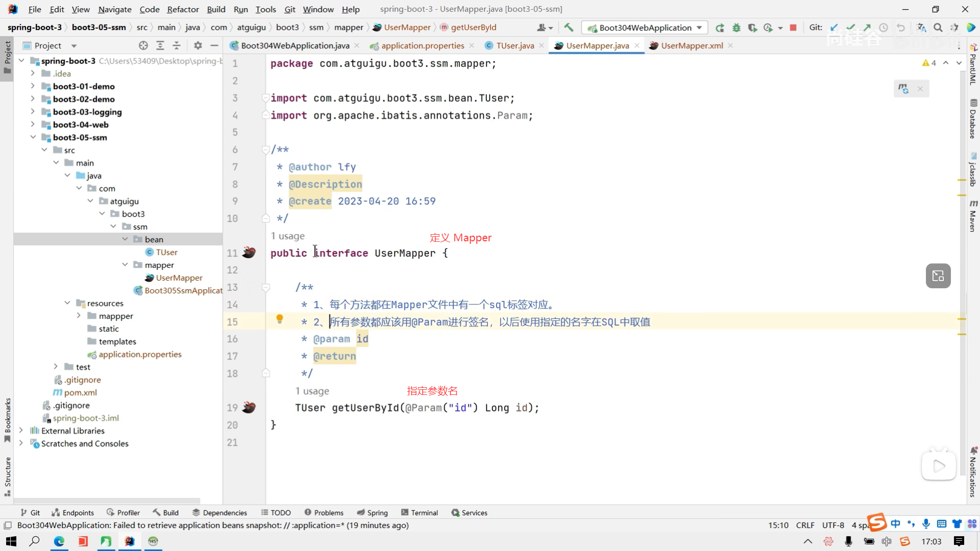Toggle the Project tool window stripe

click(7, 56)
